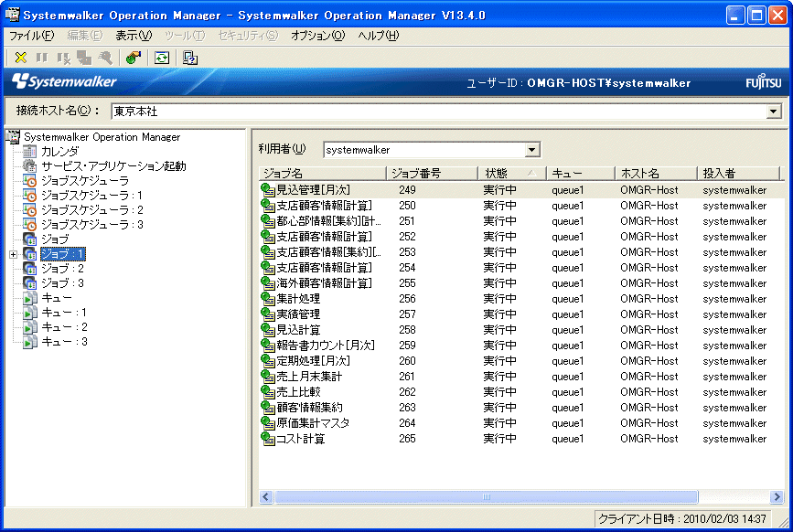Click the 投入者 column header
This screenshot has height=532, width=793.
[738, 174]
